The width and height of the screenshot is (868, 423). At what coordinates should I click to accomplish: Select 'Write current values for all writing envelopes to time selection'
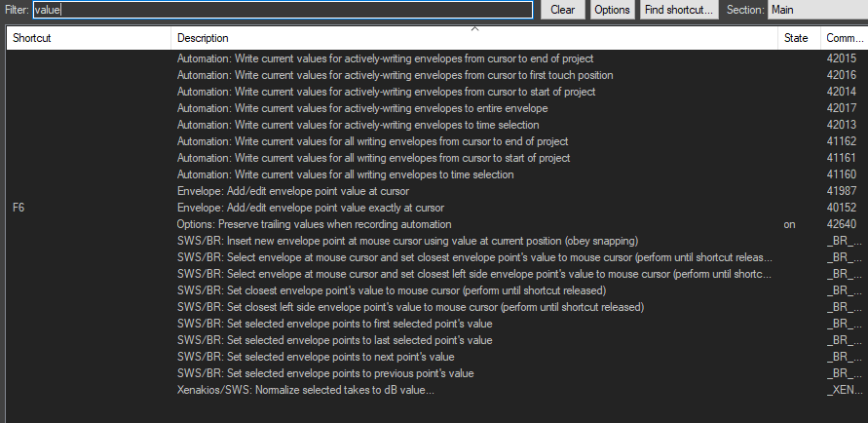(359, 174)
